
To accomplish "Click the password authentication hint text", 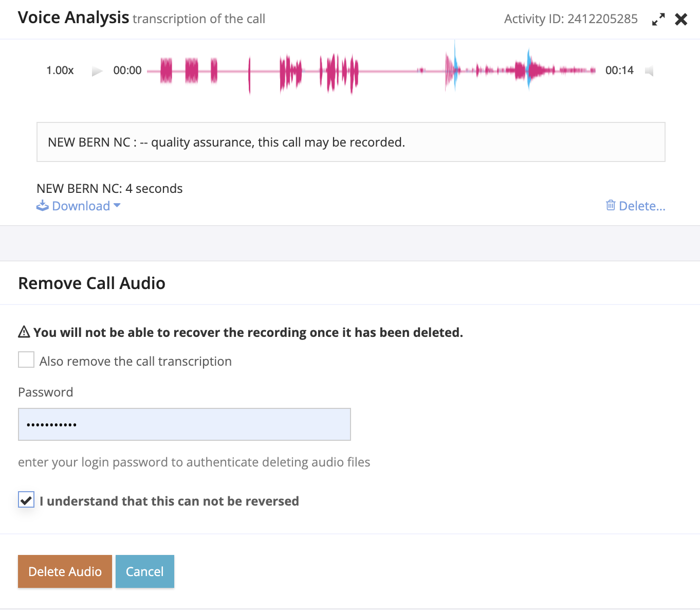I will (x=194, y=462).
